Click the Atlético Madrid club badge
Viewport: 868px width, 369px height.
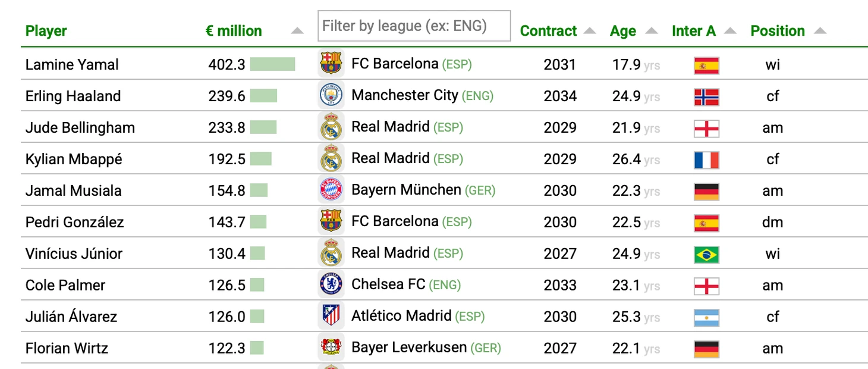[331, 316]
